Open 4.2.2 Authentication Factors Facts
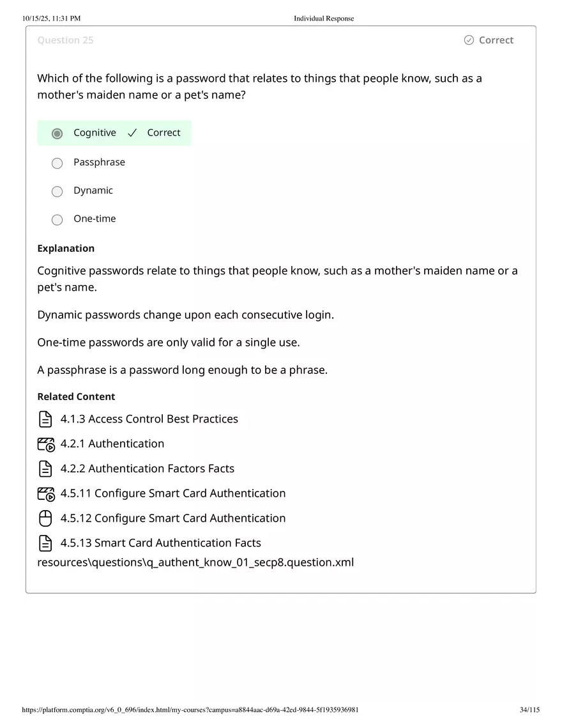Image resolution: width=562 pixels, height=728 pixels. tap(148, 469)
